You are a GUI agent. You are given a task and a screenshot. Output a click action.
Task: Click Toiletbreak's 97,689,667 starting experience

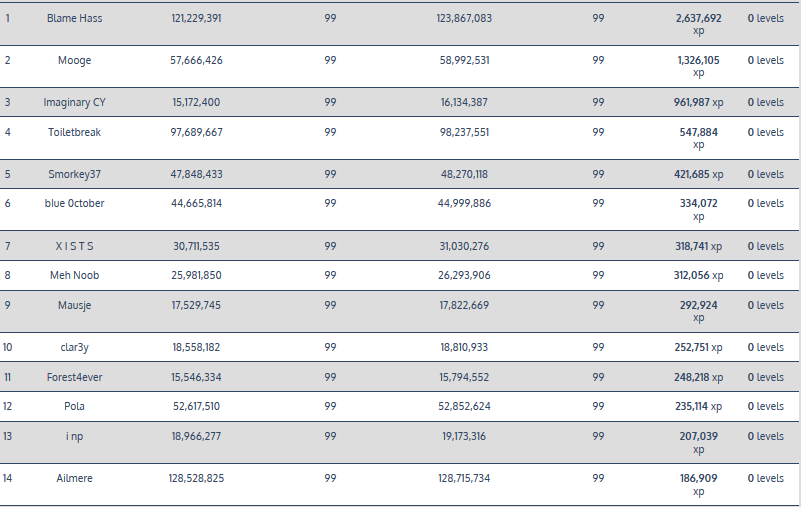(x=196, y=132)
